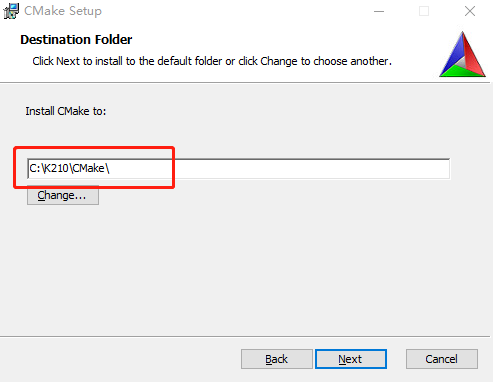This screenshot has height=382, width=493.
Task: Click the 'CMake Setup' window title text
Action: 63,11
